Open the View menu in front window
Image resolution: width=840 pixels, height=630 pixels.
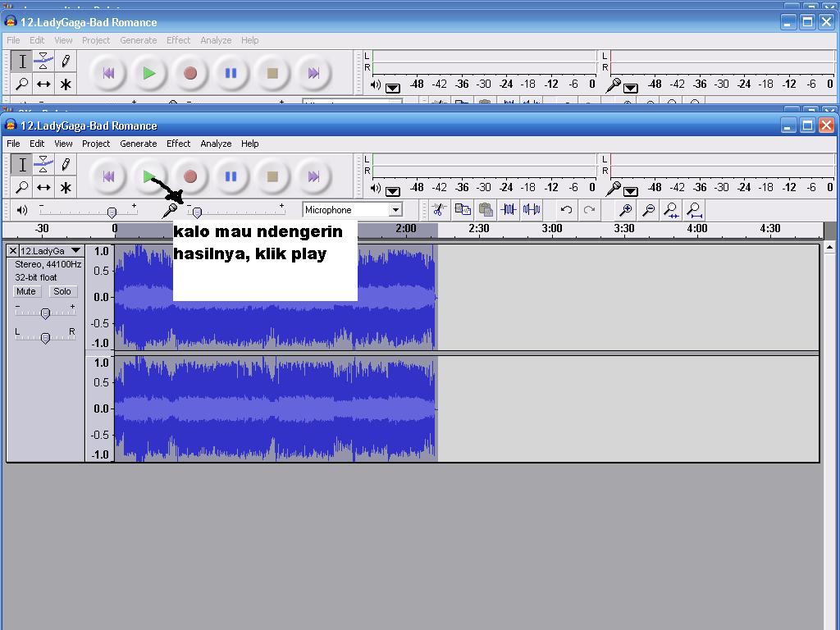point(63,144)
